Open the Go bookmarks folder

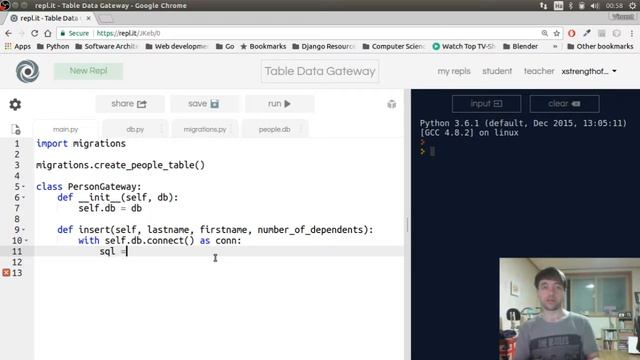click(x=225, y=47)
